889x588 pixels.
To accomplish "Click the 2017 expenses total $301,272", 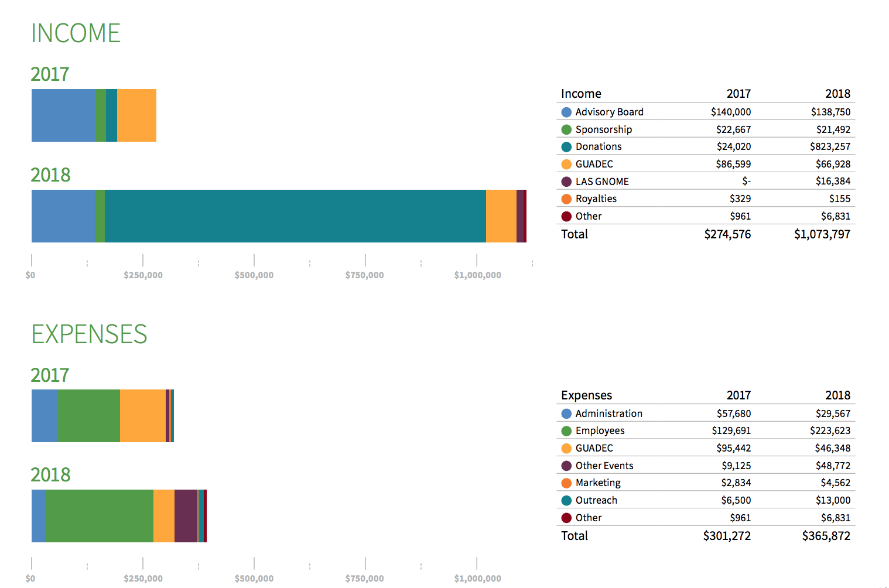I will [727, 536].
